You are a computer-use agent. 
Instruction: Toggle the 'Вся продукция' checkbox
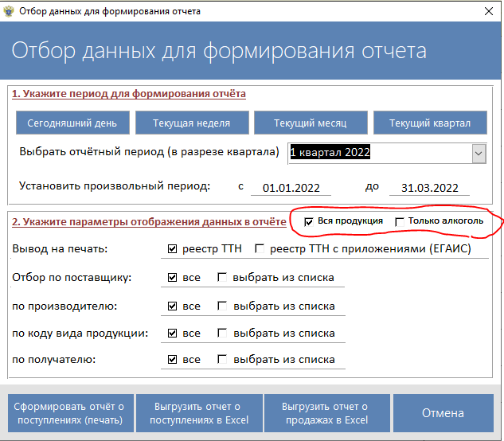[x=310, y=221]
